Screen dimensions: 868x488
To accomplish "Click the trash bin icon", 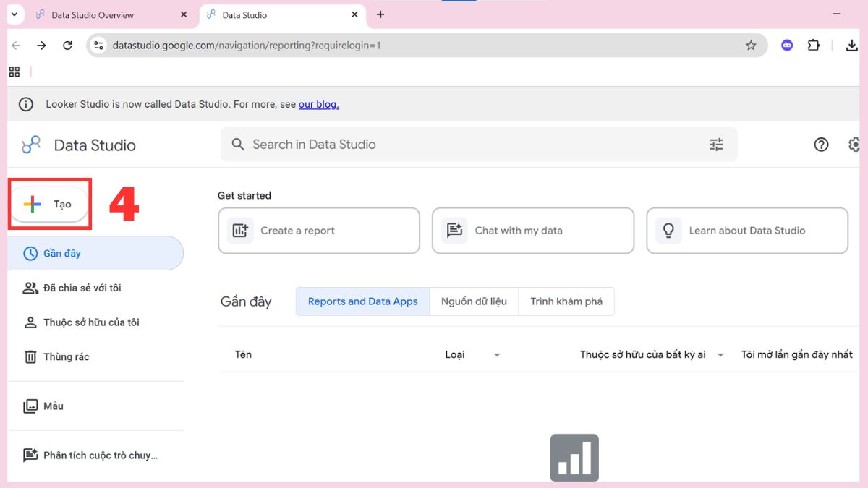I will pos(30,356).
